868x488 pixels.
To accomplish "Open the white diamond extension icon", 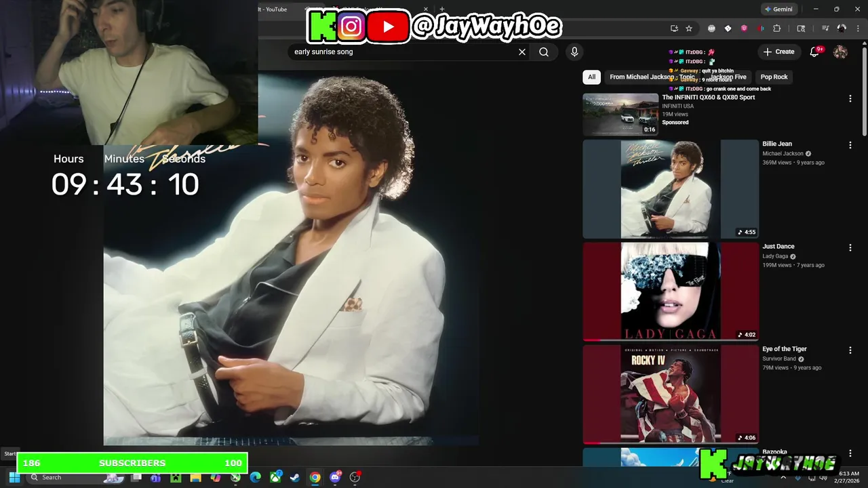I will pyautogui.click(x=728, y=28).
